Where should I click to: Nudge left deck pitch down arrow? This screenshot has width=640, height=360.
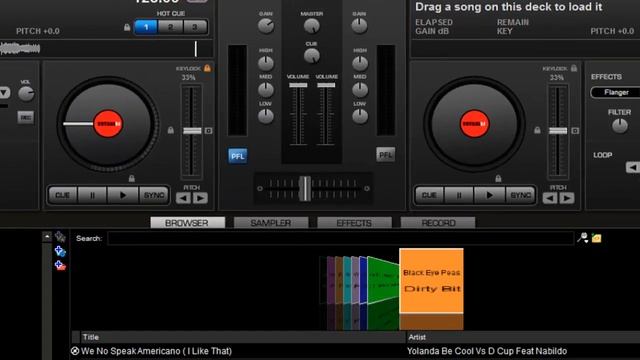pos(183,198)
